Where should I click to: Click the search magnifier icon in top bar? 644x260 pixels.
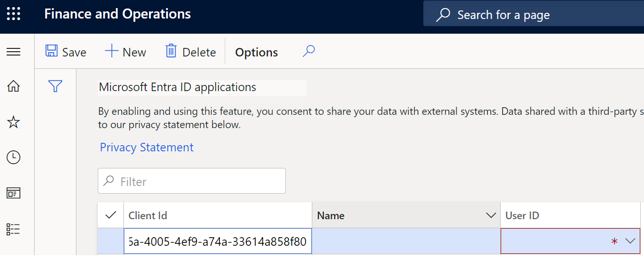[x=443, y=15]
